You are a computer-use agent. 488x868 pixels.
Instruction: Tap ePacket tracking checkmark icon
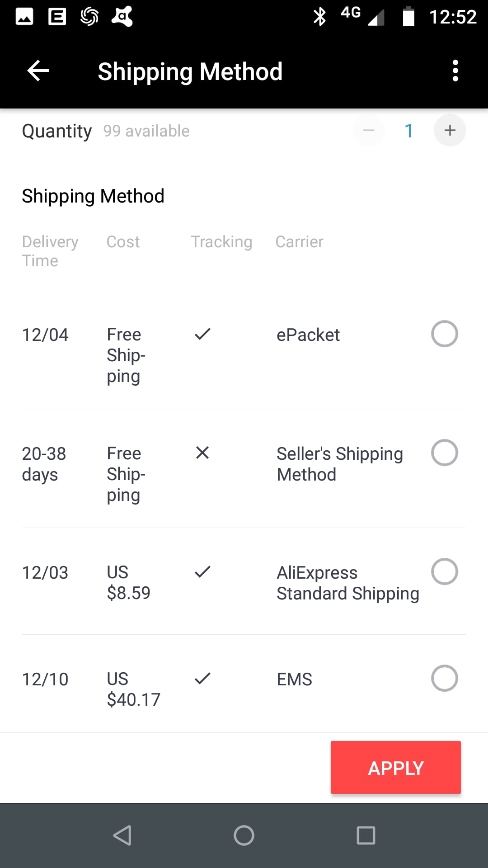[x=202, y=334]
